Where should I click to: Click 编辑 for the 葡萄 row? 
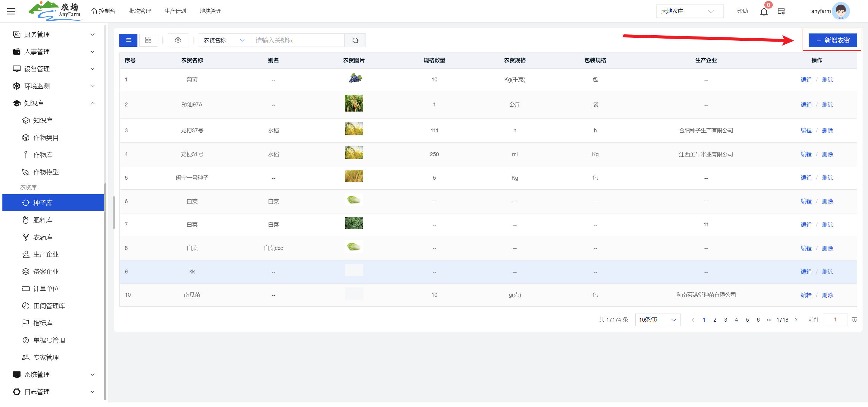tap(806, 80)
